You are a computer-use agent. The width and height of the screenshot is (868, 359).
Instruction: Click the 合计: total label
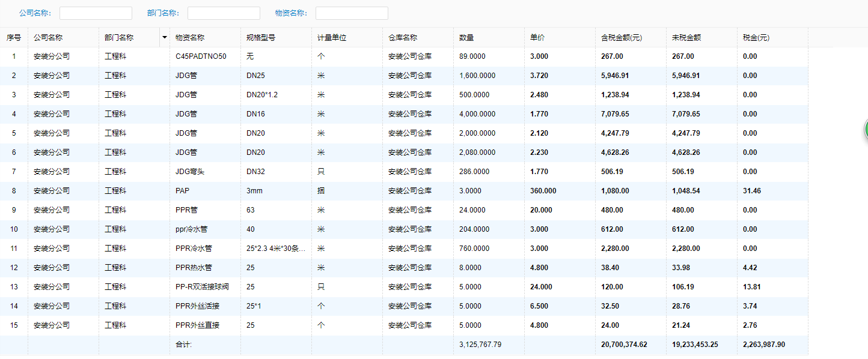(183, 345)
